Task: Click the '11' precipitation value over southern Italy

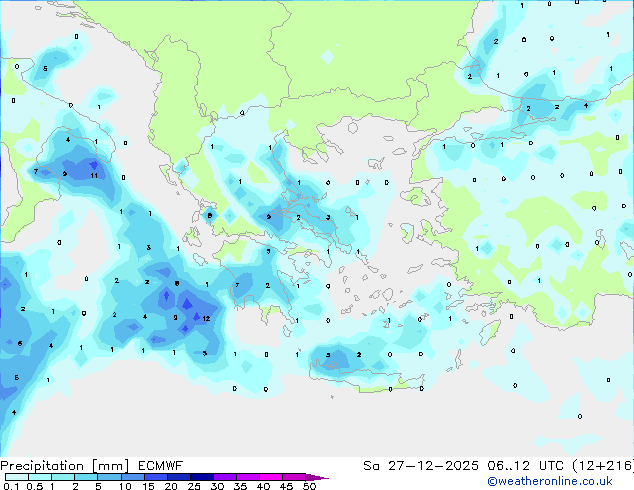Action: tap(94, 175)
